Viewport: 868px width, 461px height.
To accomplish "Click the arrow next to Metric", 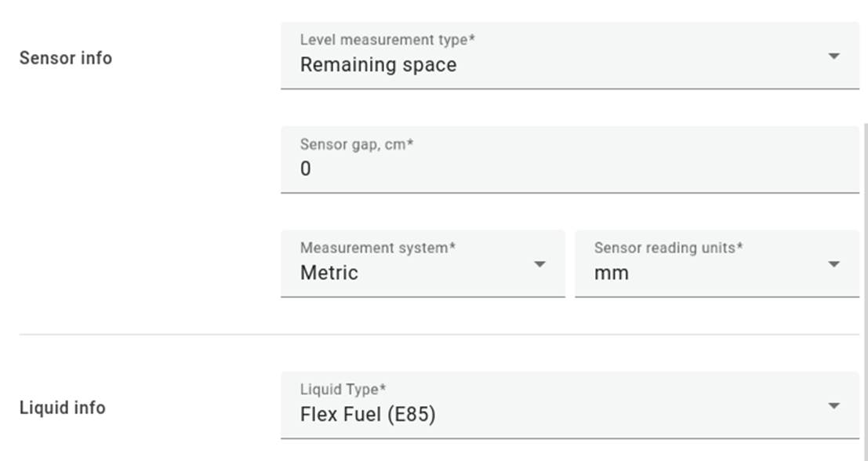I will point(539,264).
